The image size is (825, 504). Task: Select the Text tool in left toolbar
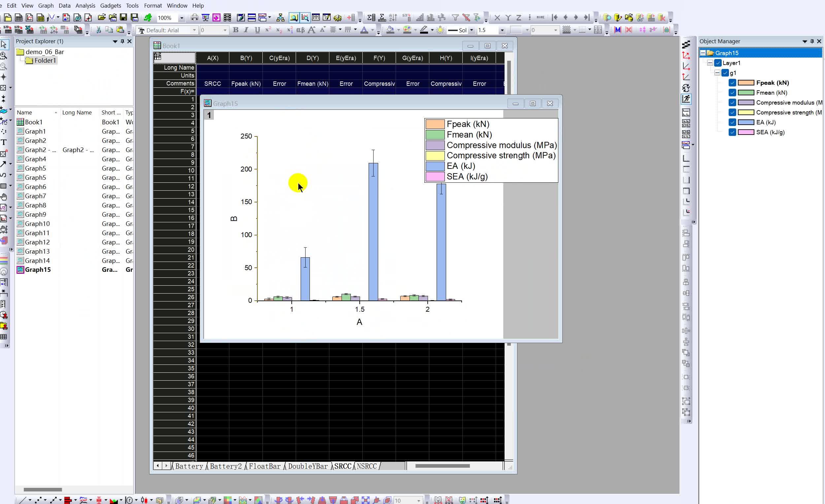click(x=4, y=142)
